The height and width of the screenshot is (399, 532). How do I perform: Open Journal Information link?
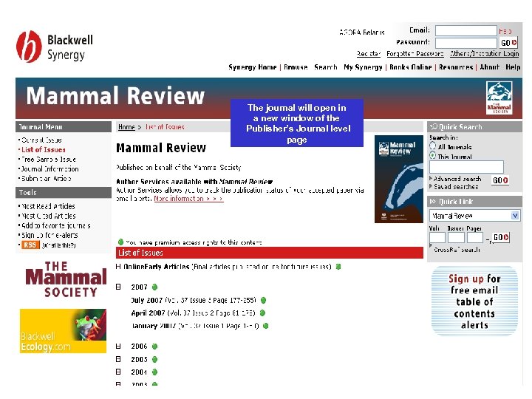coord(50,168)
